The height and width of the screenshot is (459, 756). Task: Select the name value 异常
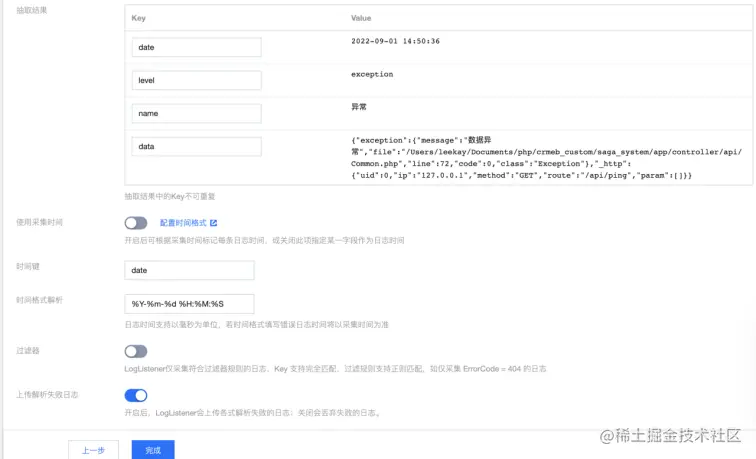click(359, 107)
